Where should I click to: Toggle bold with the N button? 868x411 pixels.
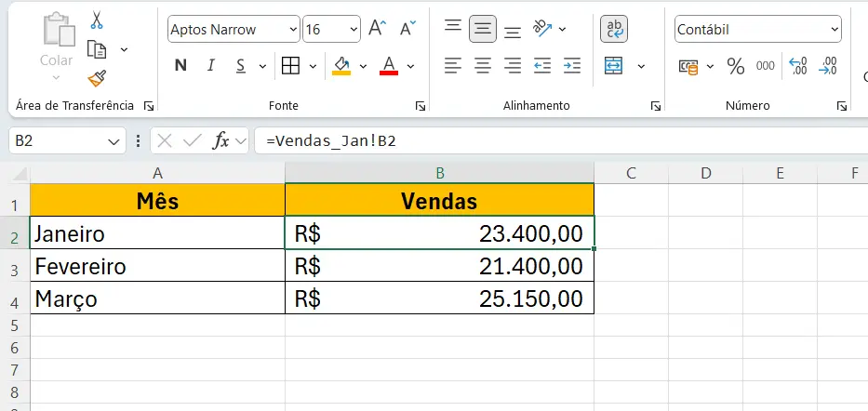tap(180, 66)
